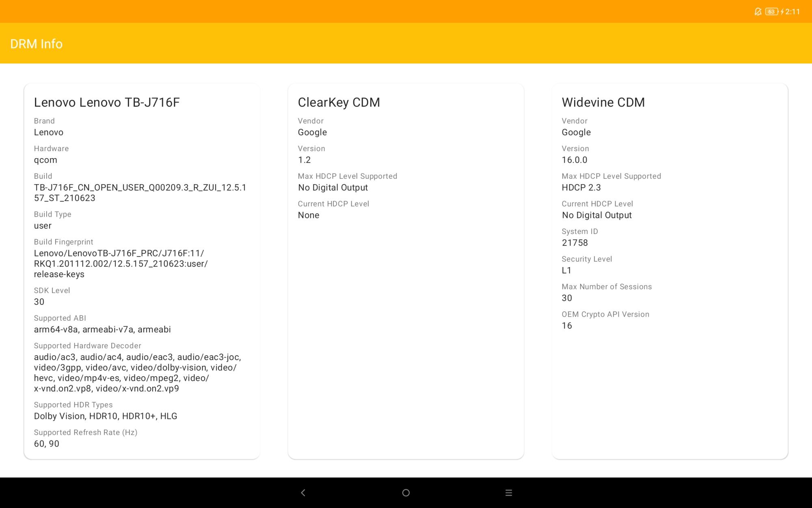Tap the battery level indicator
Screen dimensions: 812x508
[x=771, y=12]
